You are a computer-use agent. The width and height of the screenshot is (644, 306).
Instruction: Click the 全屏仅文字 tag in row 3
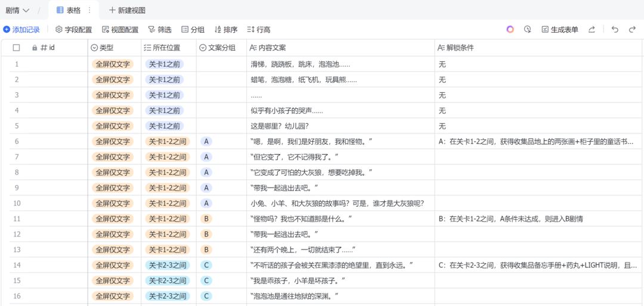tap(113, 95)
